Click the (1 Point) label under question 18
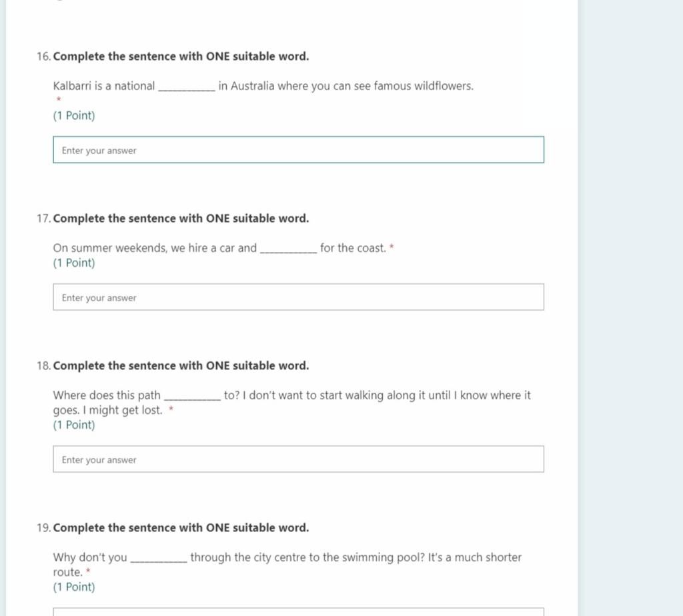Image resolution: width=683 pixels, height=616 pixels. coord(74,425)
